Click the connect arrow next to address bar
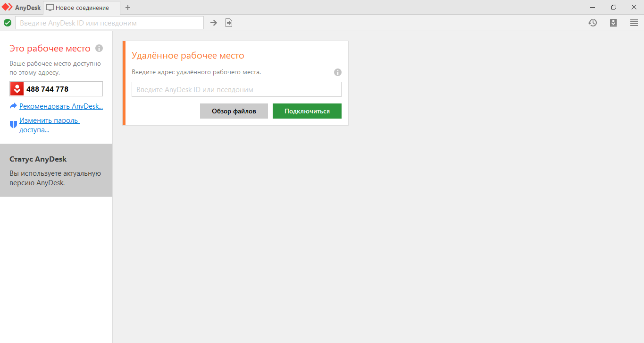The image size is (644, 343). (214, 23)
